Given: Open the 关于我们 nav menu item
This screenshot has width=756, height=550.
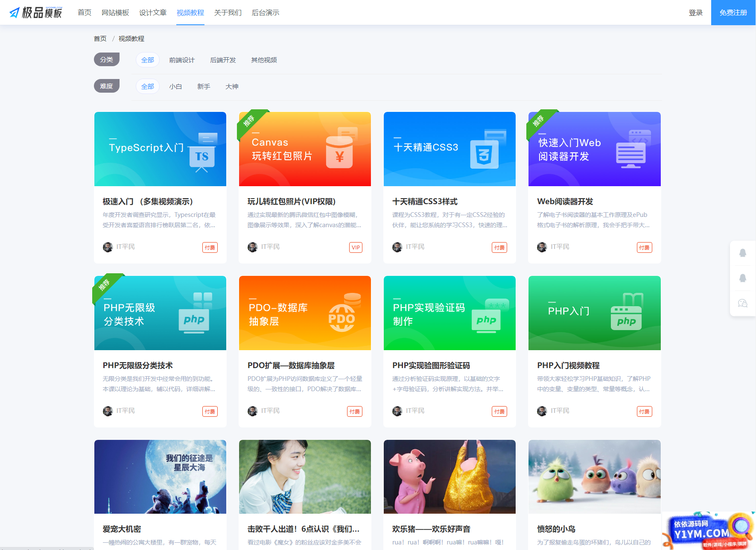Looking at the screenshot, I should pyautogui.click(x=228, y=13).
